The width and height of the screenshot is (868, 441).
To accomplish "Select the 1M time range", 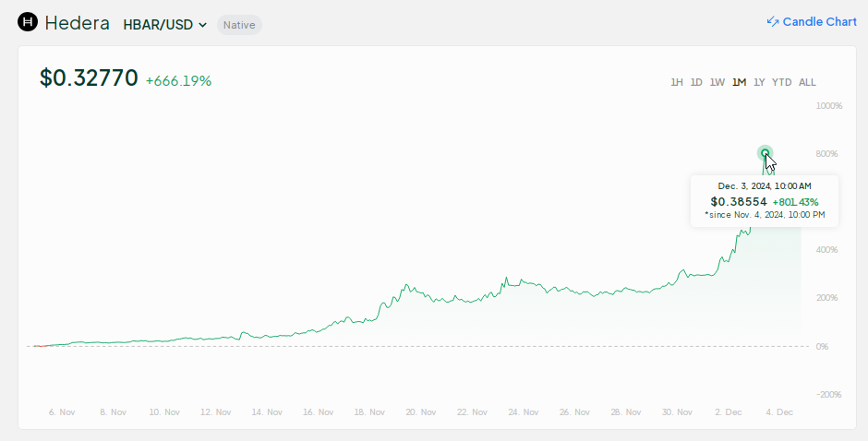I will tap(739, 82).
